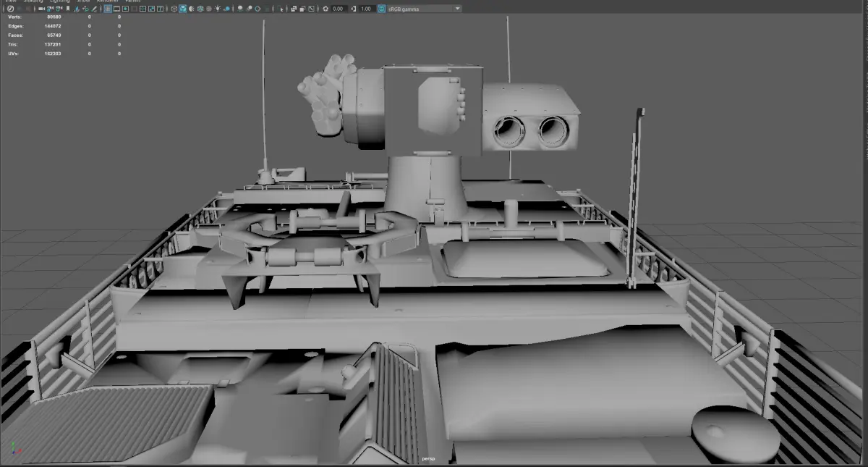Activate the Grease Pencil icon
The image size is (868, 467).
click(x=94, y=9)
